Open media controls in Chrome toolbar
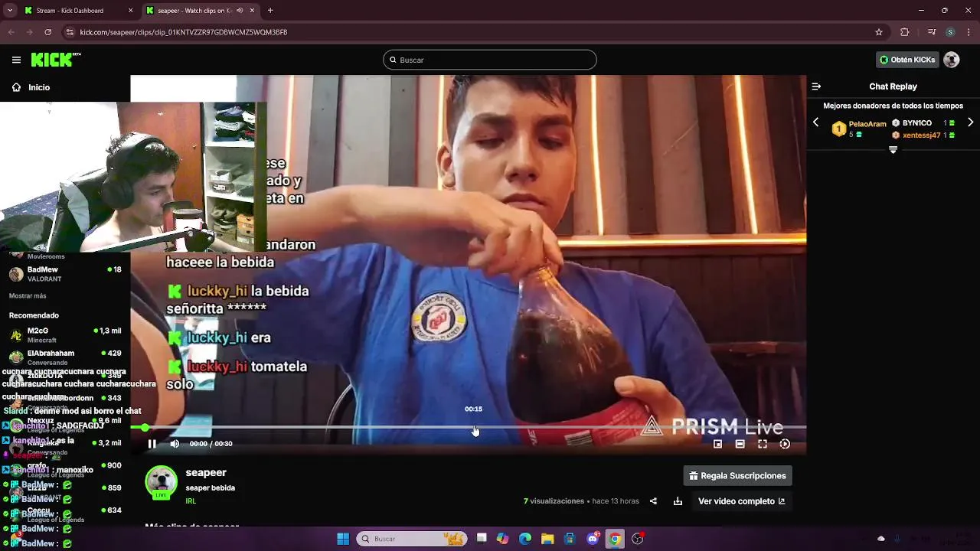This screenshot has width=980, height=551. tap(932, 32)
